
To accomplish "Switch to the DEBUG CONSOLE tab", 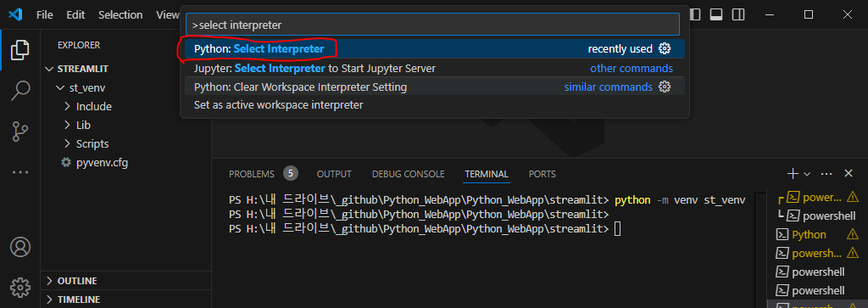I will click(408, 174).
